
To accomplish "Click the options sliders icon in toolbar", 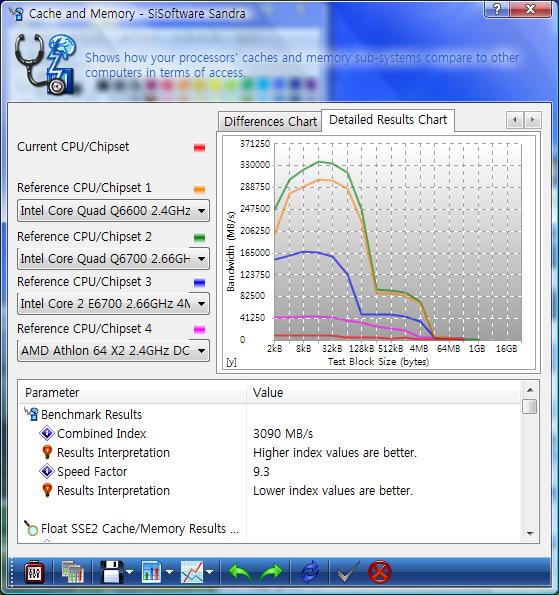I will coord(34,572).
